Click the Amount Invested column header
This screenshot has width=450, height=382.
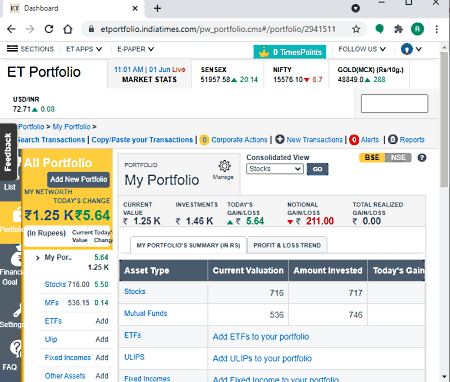(x=328, y=271)
